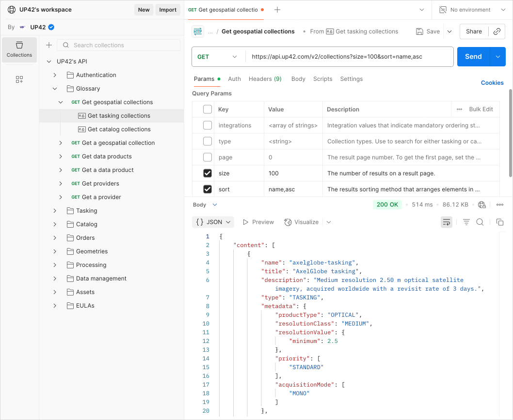Open the JSON format dropdown
The width and height of the screenshot is (513, 420).
213,222
